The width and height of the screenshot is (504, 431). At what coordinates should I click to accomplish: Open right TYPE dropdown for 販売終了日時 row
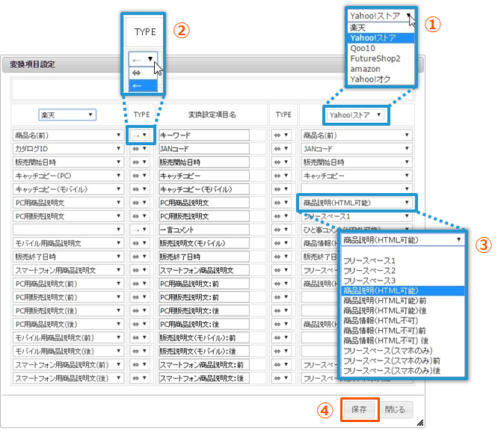tap(281, 257)
